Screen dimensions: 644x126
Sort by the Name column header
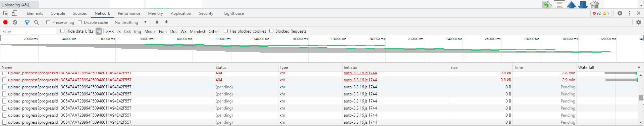click(107, 67)
